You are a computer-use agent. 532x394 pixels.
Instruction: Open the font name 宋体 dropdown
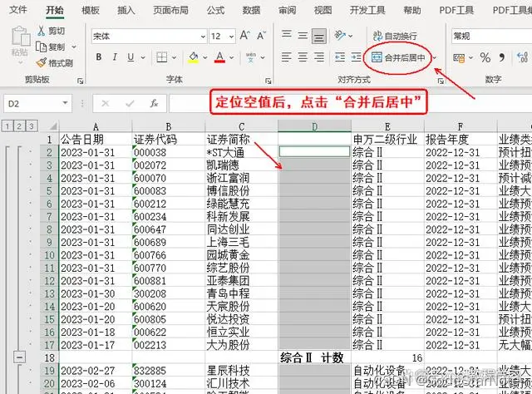tap(203, 37)
